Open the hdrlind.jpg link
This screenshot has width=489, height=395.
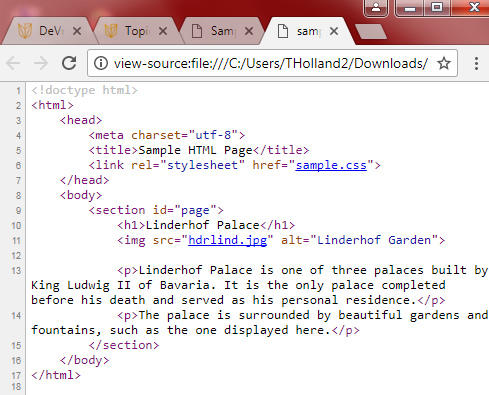[228, 240]
